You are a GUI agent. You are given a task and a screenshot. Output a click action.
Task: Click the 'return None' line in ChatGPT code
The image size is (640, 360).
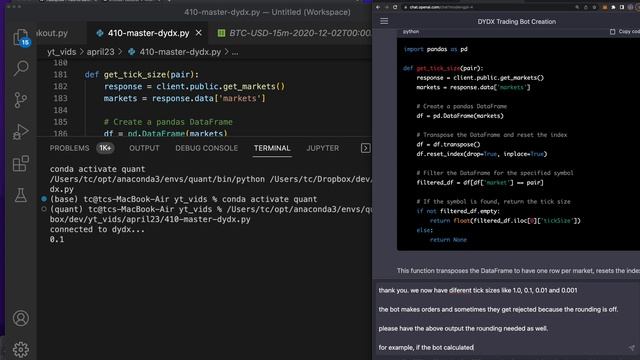[448, 240]
